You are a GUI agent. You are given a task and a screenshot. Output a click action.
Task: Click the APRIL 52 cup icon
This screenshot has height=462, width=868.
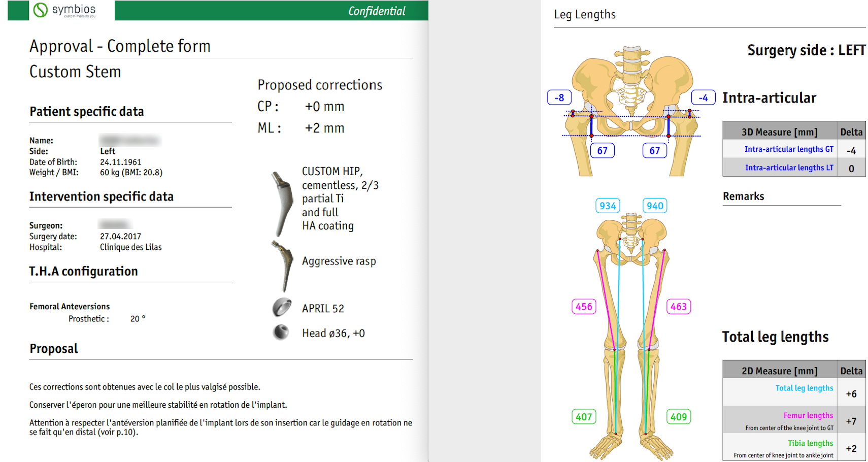[x=282, y=308]
